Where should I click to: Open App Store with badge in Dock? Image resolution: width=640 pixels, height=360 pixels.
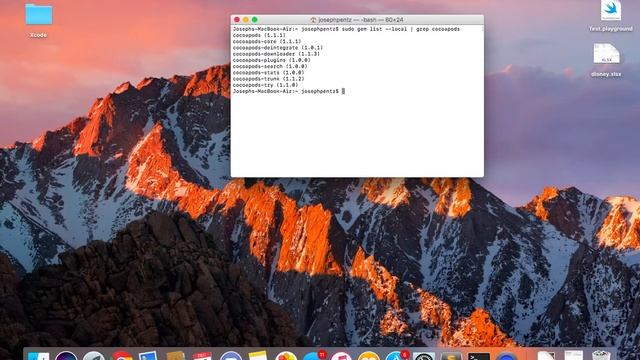397,355
